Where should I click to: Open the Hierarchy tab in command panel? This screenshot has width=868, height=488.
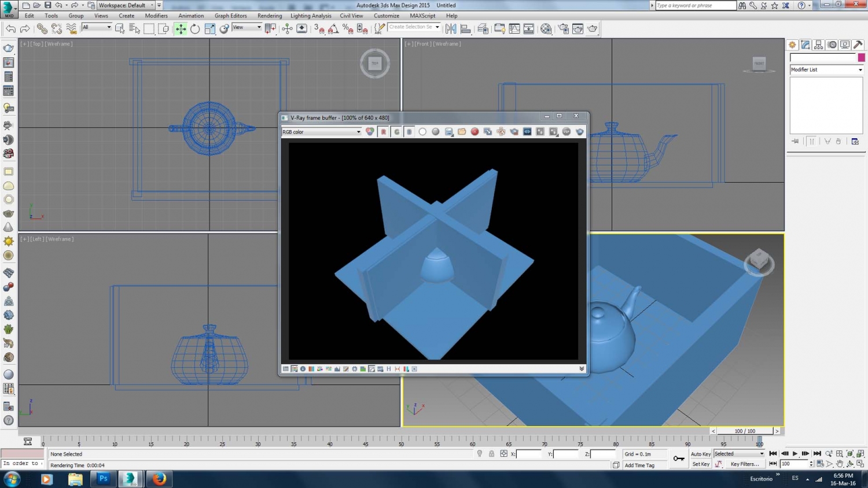[819, 45]
